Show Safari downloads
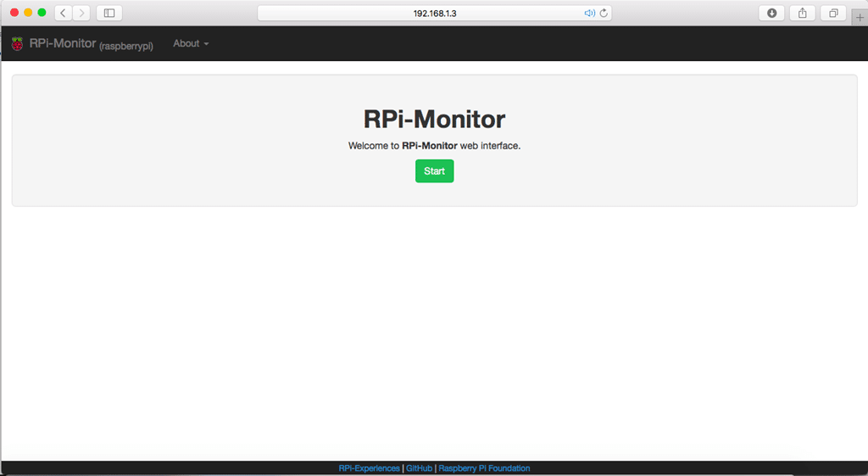Screen dimensions: 868x476 point(771,13)
